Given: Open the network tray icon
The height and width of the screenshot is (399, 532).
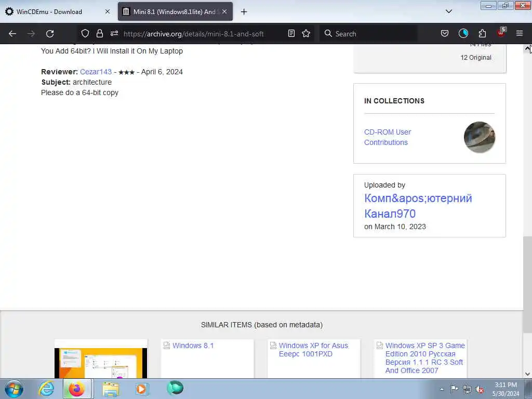Looking at the screenshot, I should point(467,389).
